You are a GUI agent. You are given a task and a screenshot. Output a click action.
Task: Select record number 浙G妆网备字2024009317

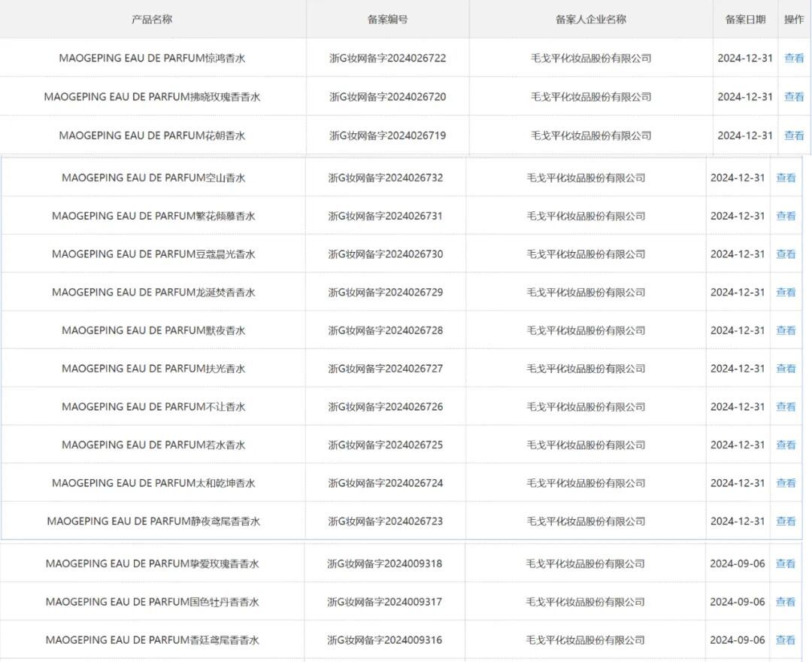[x=385, y=602]
